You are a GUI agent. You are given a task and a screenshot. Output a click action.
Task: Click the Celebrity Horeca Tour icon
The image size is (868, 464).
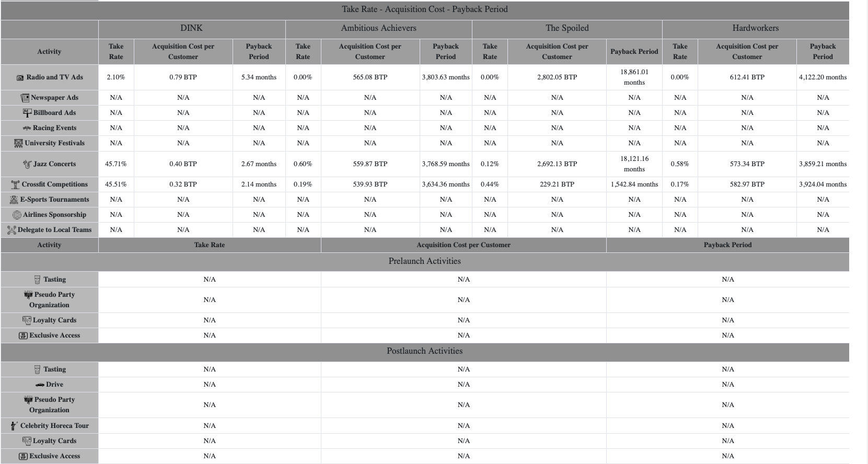(14, 426)
